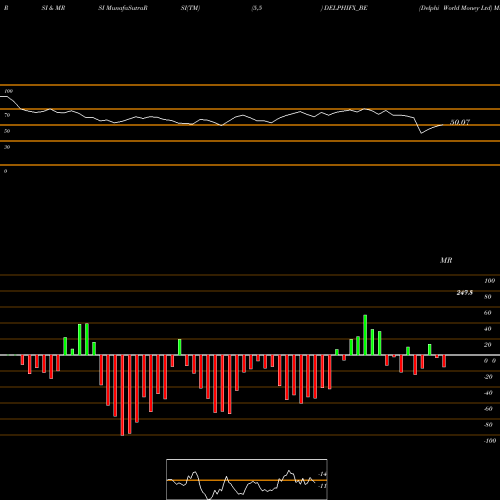Click the '70' label on RSI axis
The image size is (500, 500).
coord(7,115)
